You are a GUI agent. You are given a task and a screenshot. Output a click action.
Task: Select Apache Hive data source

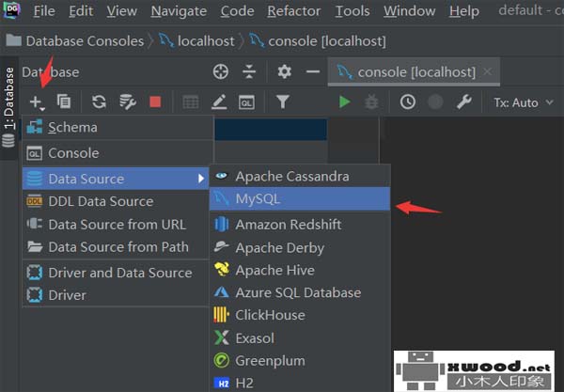[300, 270]
